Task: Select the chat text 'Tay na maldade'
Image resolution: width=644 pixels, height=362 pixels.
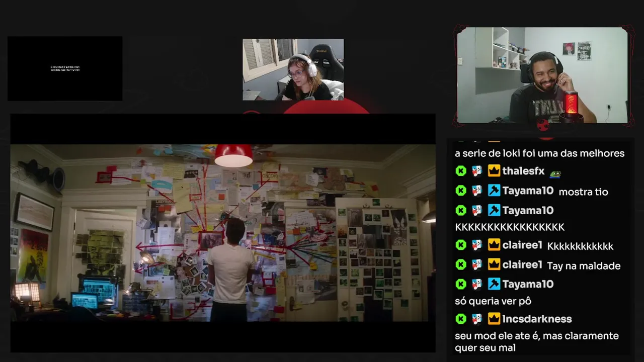Action: pos(584,266)
